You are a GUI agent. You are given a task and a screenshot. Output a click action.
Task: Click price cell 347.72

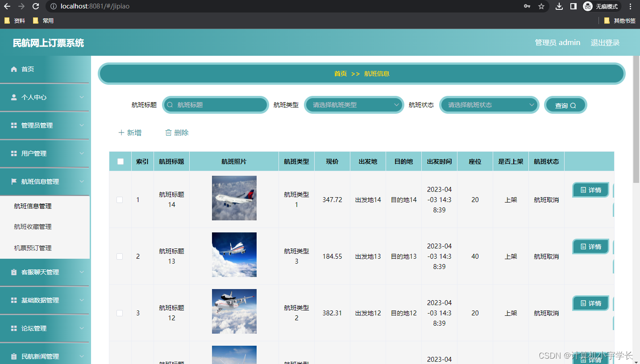332,200
